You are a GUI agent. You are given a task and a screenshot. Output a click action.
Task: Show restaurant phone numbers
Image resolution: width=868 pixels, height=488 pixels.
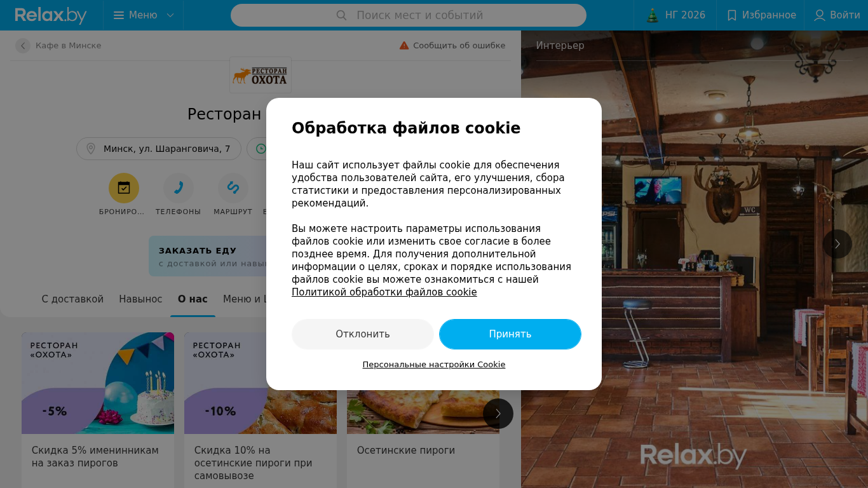179,188
